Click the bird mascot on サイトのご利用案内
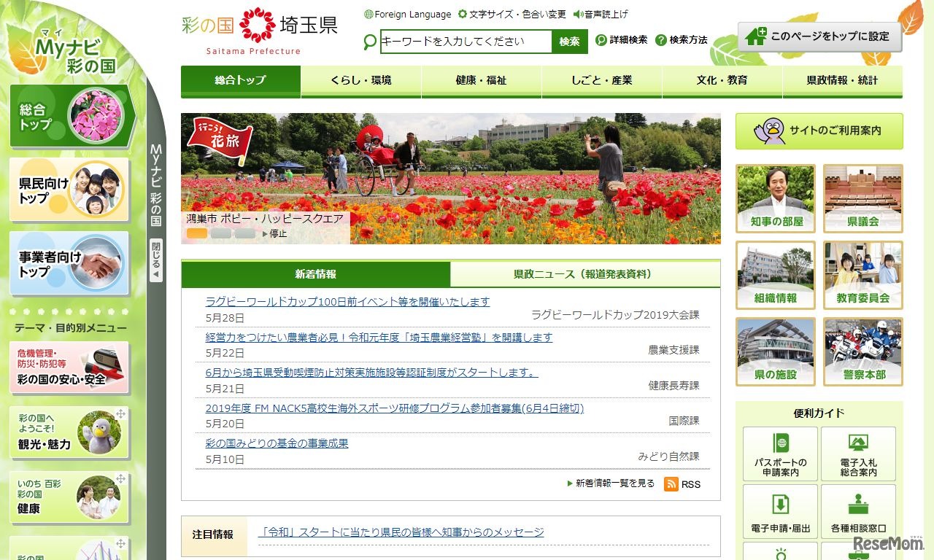Screen dimensions: 934x560 [x=770, y=131]
